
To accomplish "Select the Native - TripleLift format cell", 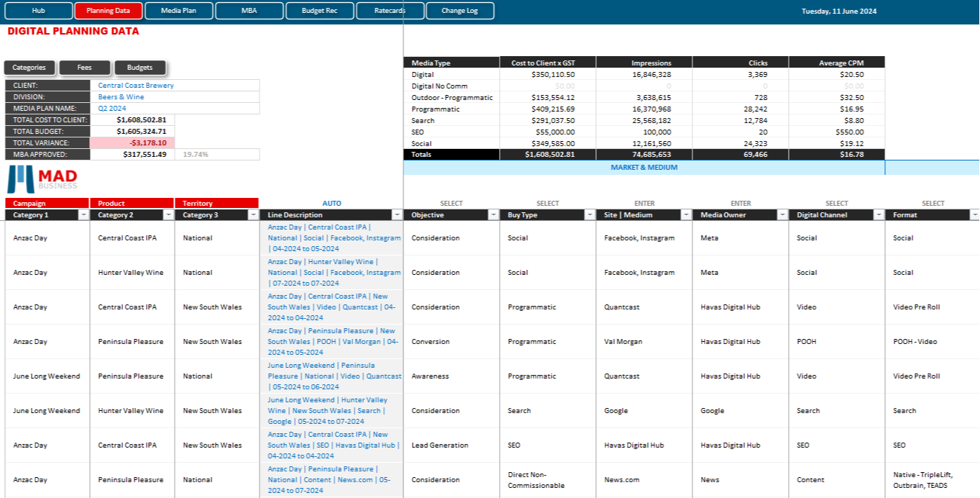I will coord(933,480).
